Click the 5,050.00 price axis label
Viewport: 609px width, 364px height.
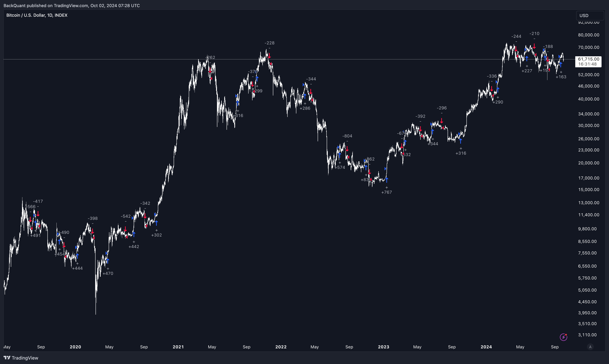point(587,290)
